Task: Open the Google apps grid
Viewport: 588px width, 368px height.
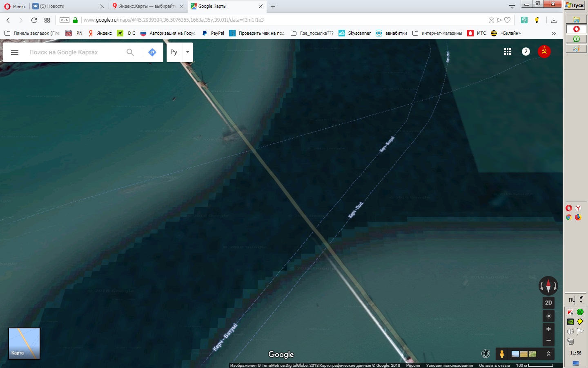Action: pos(508,52)
